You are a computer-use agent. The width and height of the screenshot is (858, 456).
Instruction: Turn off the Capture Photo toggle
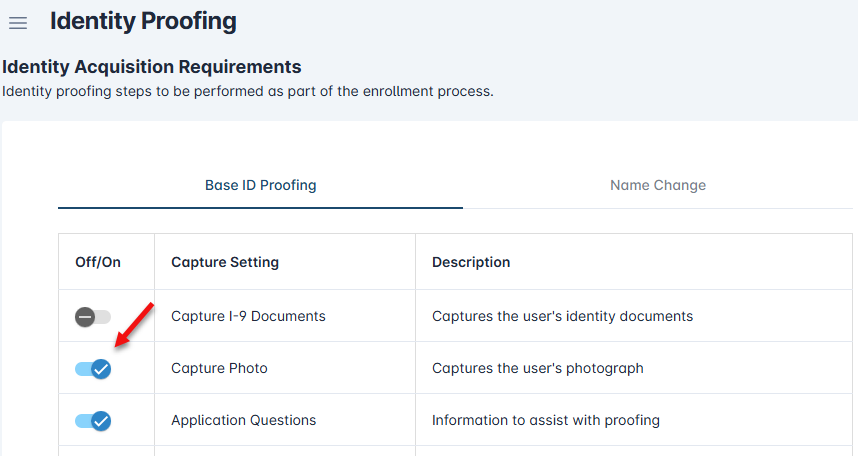click(x=93, y=369)
